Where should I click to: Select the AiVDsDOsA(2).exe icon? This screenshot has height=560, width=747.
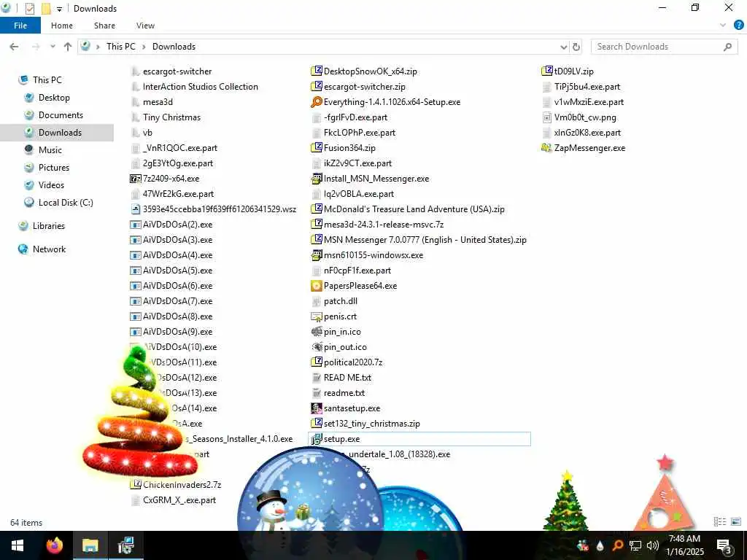point(136,225)
